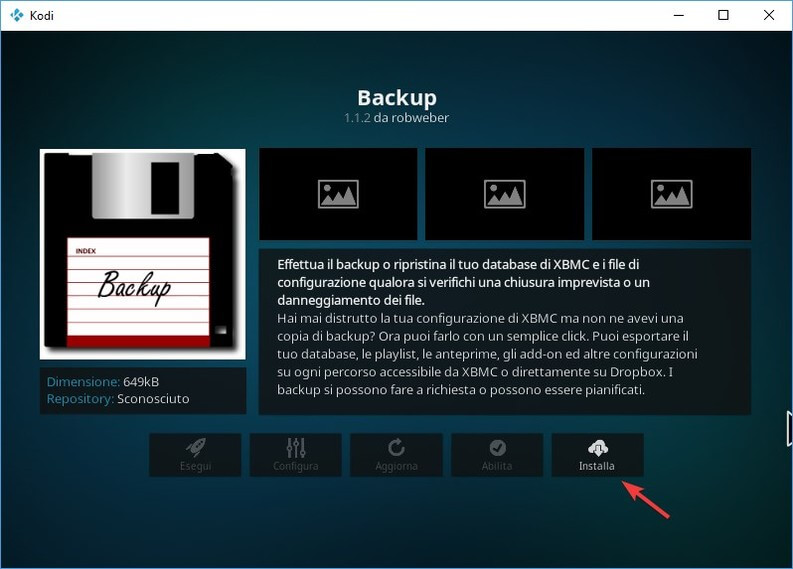The image size is (793, 569).
Task: Click the Kodi logo in title bar
Action: point(17,15)
